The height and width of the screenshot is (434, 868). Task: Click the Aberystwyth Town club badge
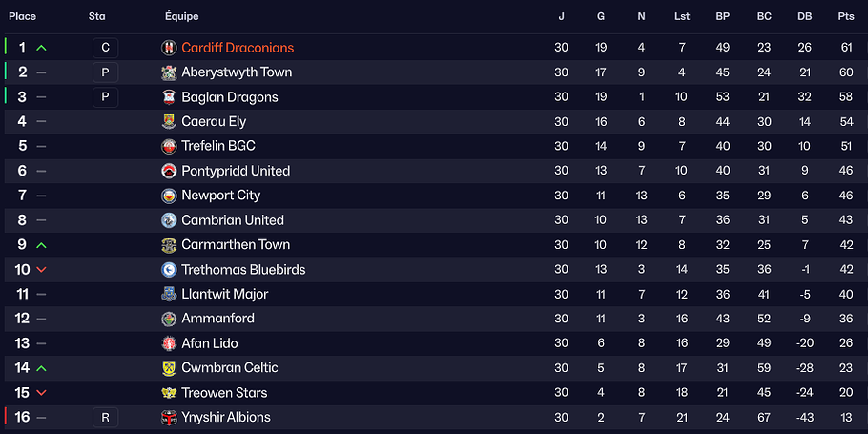click(x=169, y=72)
